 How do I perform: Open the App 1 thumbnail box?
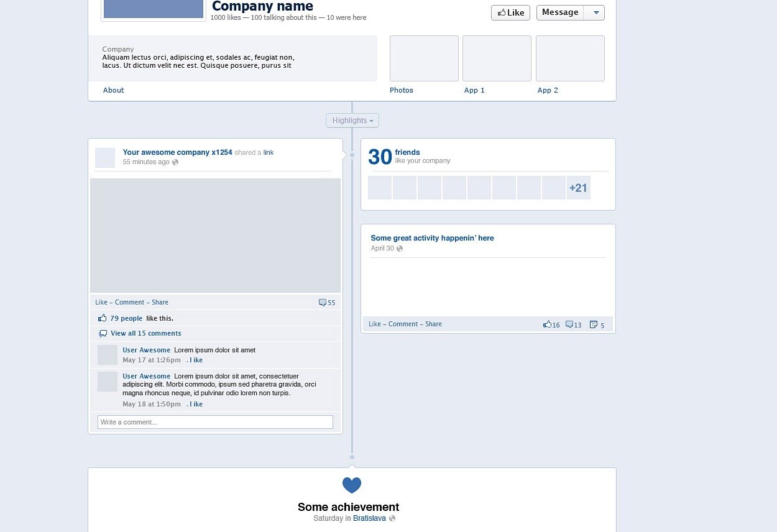click(x=497, y=58)
